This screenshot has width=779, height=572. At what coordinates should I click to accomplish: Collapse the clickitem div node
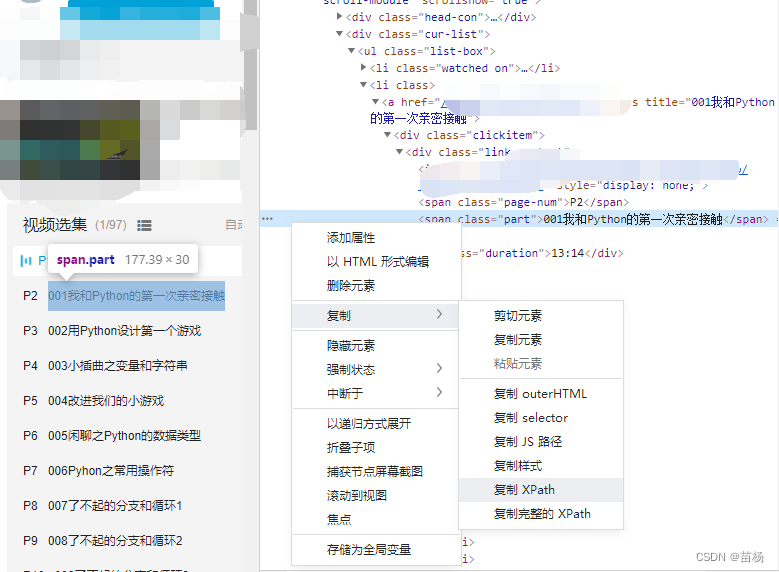(x=388, y=135)
